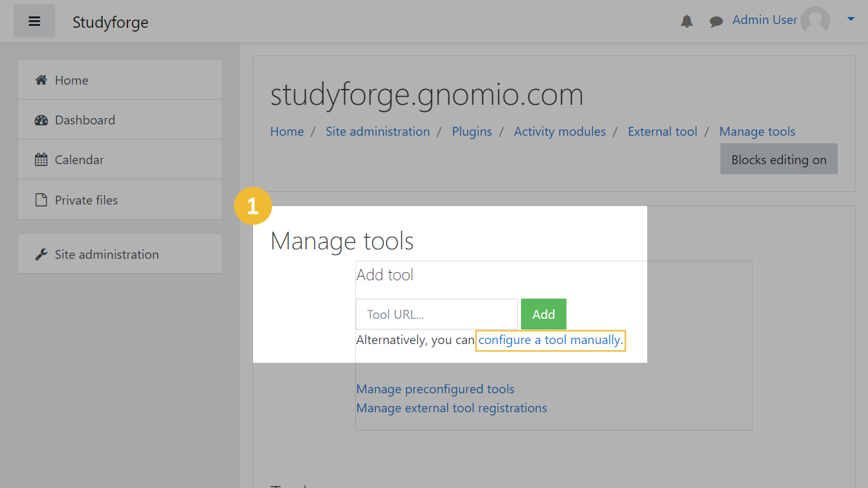Click the file icon beside Private files
This screenshot has width=868, height=488.
(x=41, y=200)
